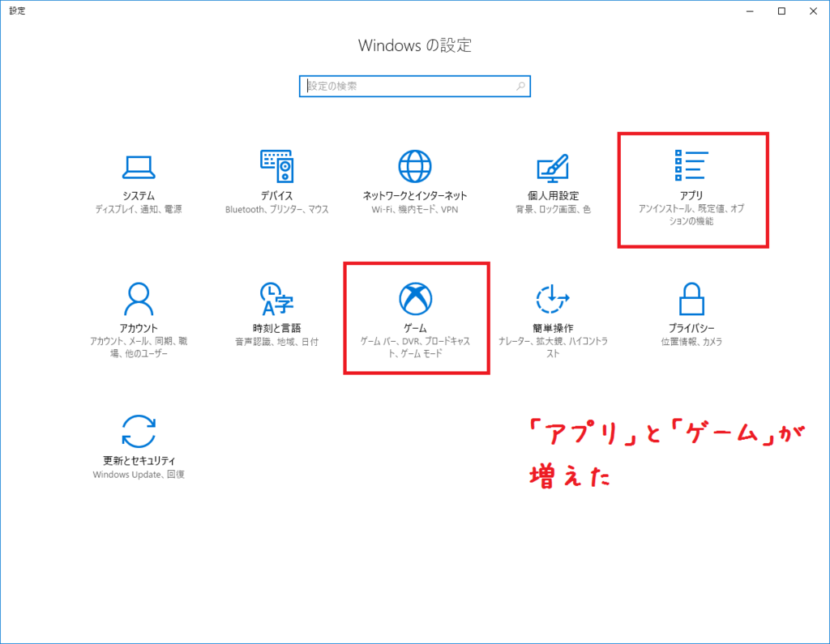Select the プライバシー label

[691, 328]
